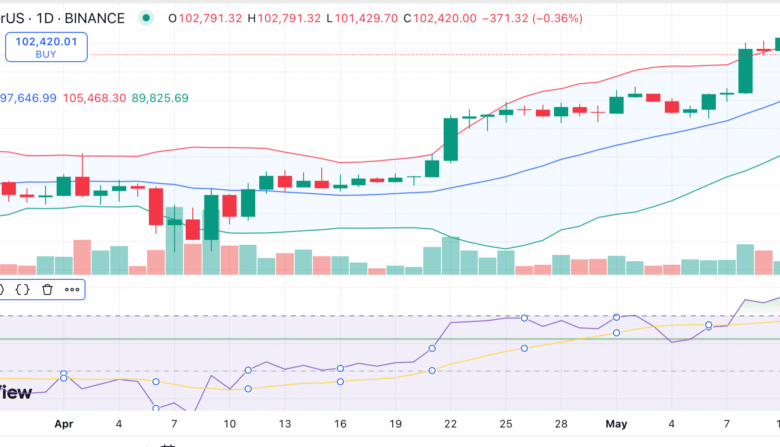Click the 10 date label on time axis
Image resolution: width=780 pixels, height=447 pixels.
pos(229,424)
